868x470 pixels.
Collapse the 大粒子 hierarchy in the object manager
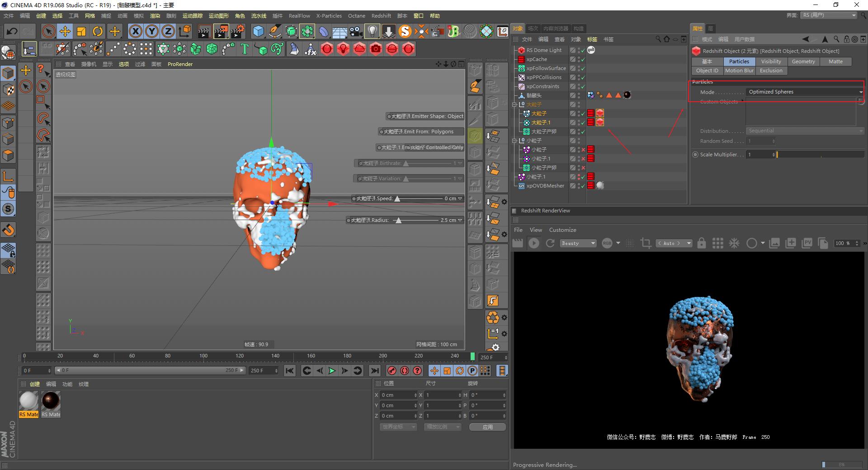click(514, 104)
